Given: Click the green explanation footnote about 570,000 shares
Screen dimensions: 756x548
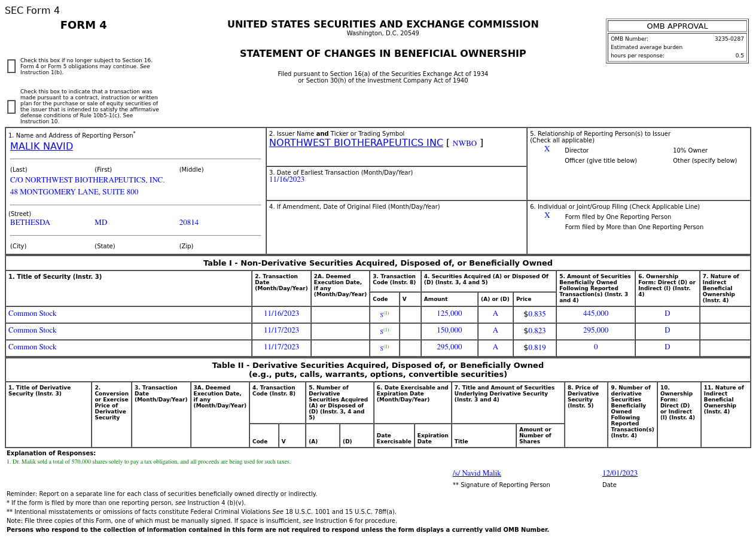Looking at the screenshot, I should pos(148,462).
